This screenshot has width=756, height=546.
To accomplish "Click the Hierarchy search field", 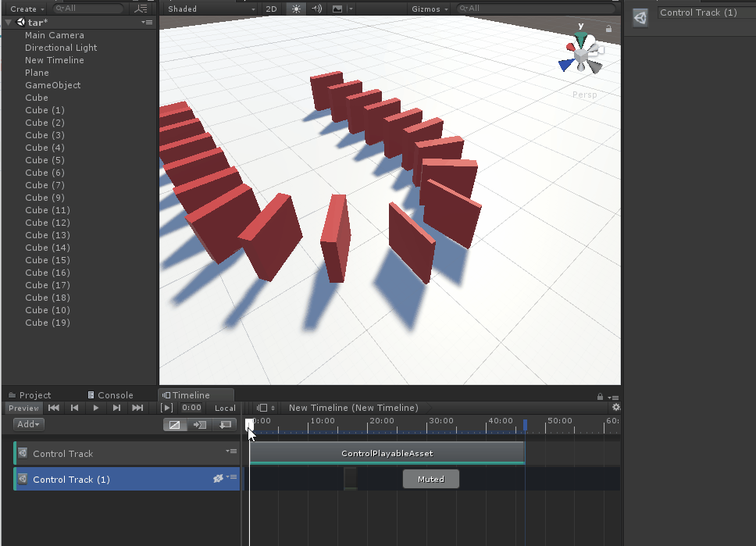I will (88, 9).
